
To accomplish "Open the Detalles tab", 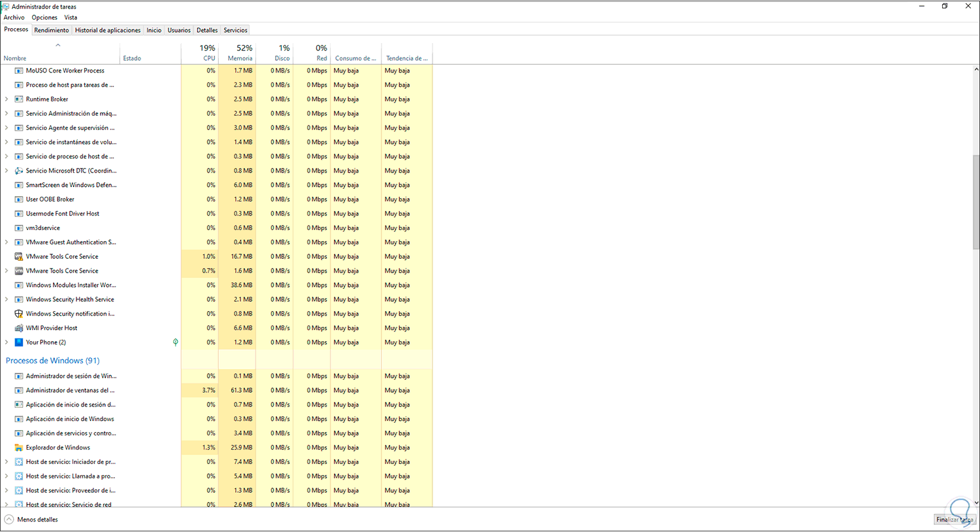I will point(207,30).
